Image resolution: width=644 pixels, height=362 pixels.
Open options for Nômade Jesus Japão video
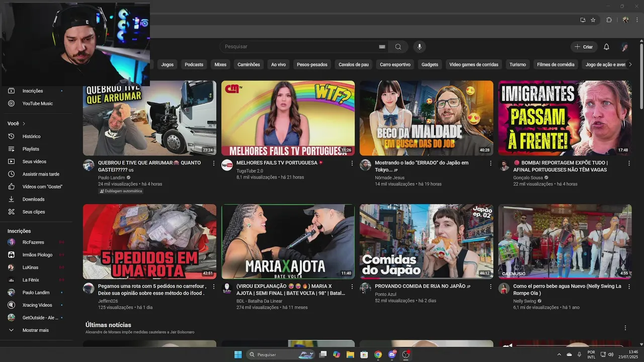[x=491, y=163]
